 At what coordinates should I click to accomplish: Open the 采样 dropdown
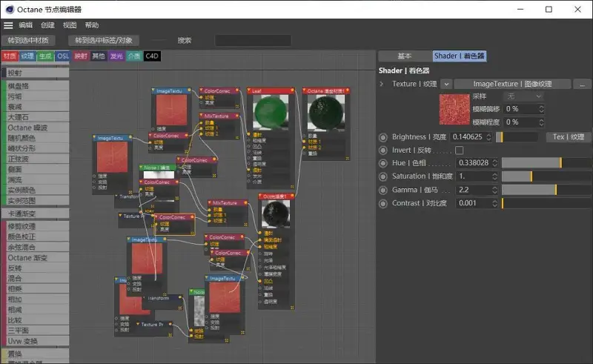coord(523,96)
